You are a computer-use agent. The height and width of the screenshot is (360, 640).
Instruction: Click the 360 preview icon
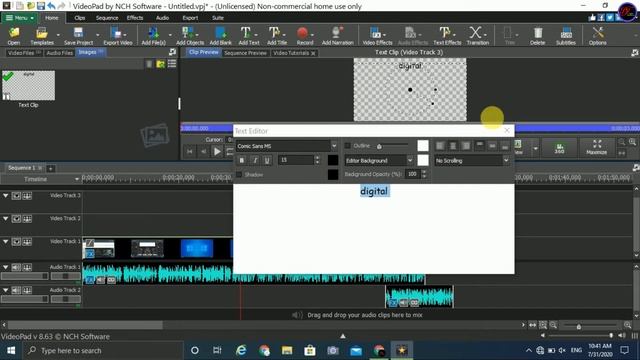click(559, 148)
